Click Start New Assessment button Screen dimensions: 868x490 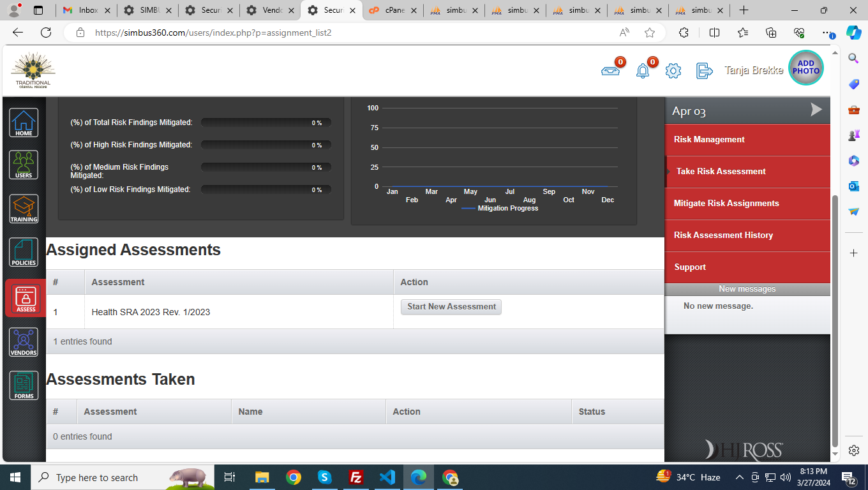pos(451,307)
